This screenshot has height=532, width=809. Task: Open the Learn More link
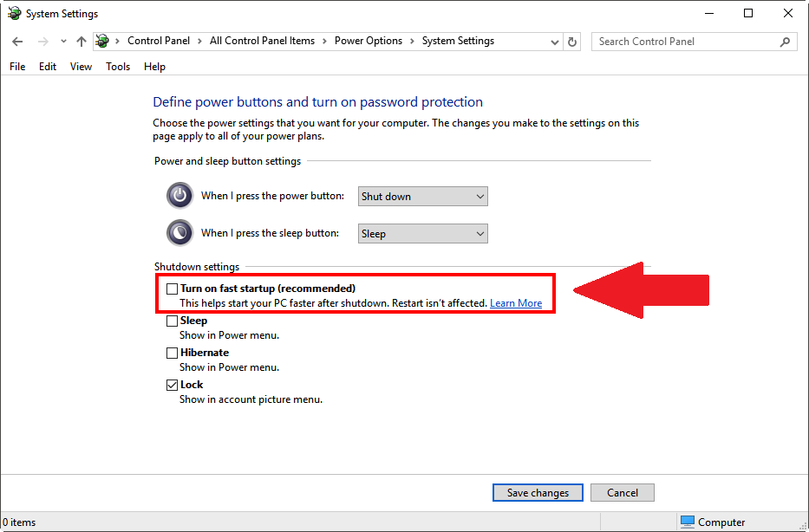pos(516,303)
